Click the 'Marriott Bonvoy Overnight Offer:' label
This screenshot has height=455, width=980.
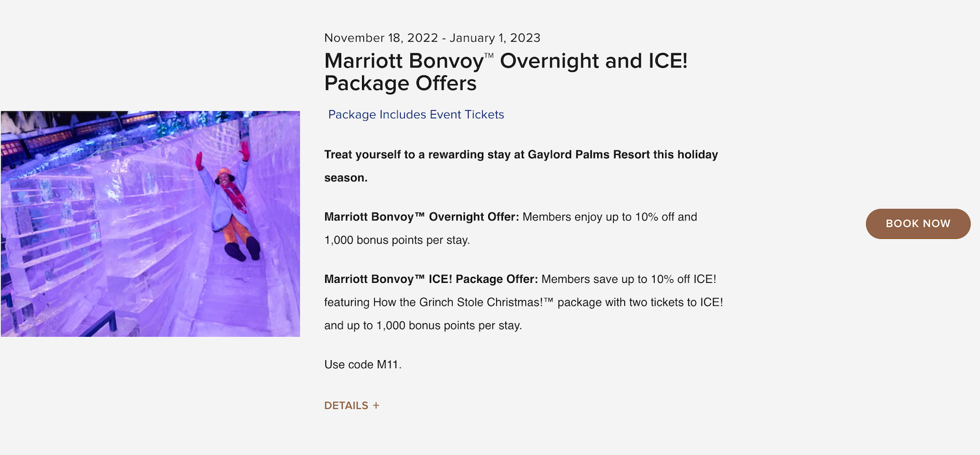pyautogui.click(x=421, y=217)
